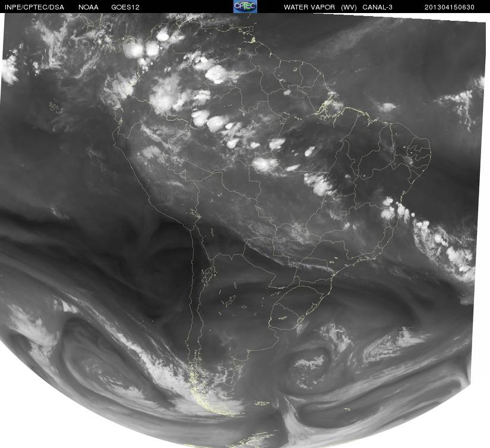Click the (WV) abbreviation in the header
This screenshot has height=448, width=490.
point(349,7)
